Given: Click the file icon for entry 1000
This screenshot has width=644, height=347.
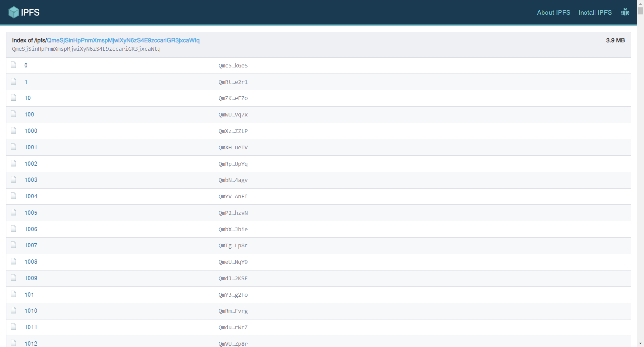Looking at the screenshot, I should (x=13, y=130).
